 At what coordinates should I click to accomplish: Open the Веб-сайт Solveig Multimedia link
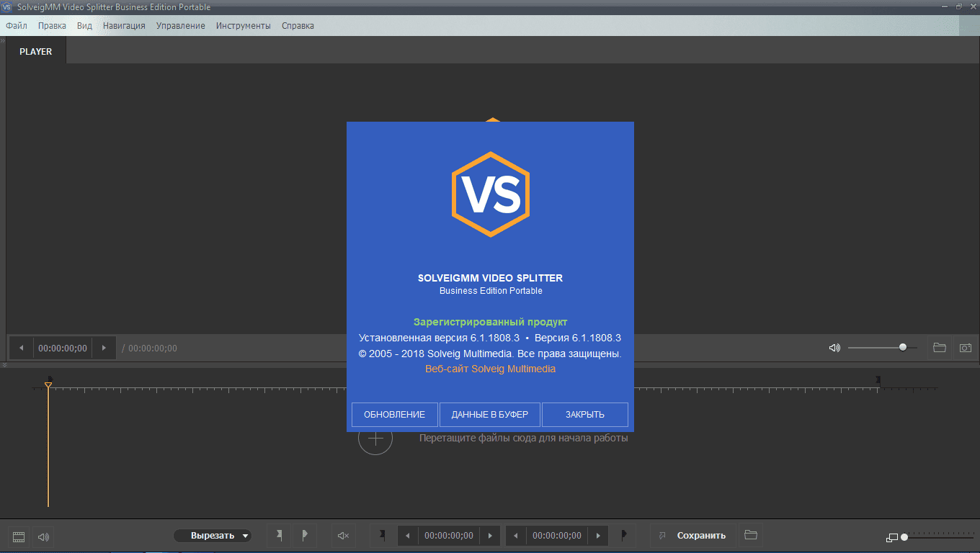tap(490, 369)
